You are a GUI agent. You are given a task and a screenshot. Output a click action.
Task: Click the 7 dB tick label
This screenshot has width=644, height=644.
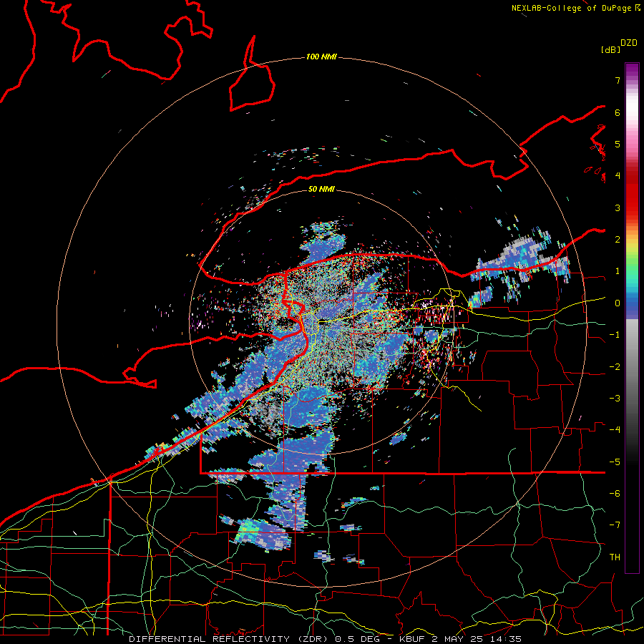click(618, 80)
